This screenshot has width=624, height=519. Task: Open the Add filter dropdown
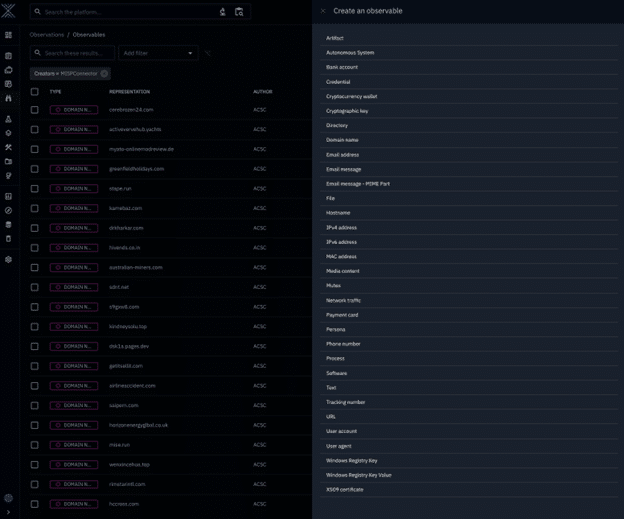[x=157, y=53]
